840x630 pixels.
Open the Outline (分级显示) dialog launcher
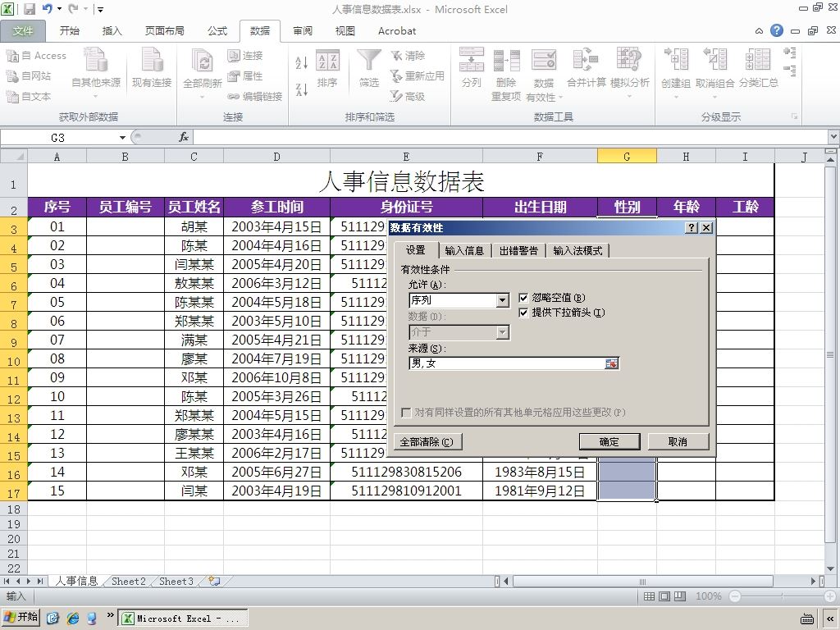794,116
